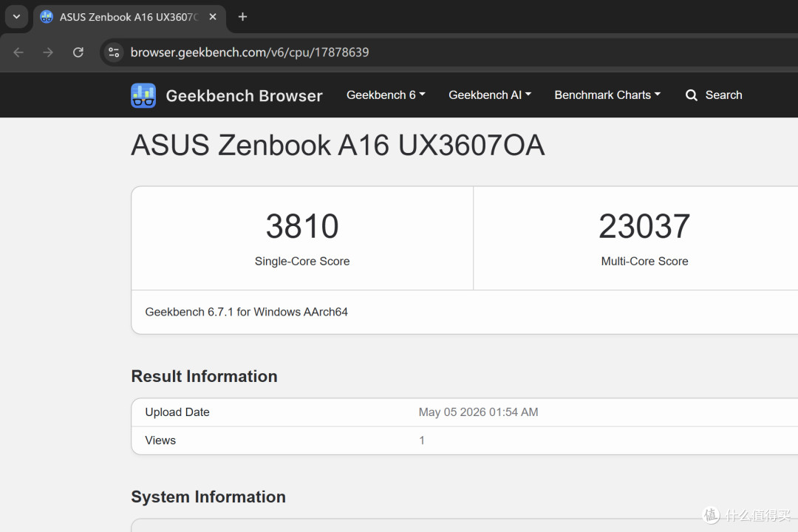Viewport: 798px width, 532px height.
Task: Open a new browser tab
Action: pyautogui.click(x=243, y=17)
